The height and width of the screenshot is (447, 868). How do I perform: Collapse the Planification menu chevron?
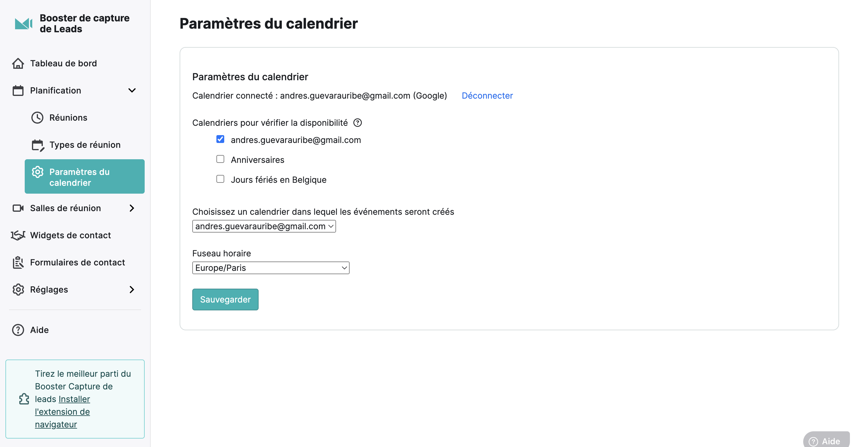132,90
